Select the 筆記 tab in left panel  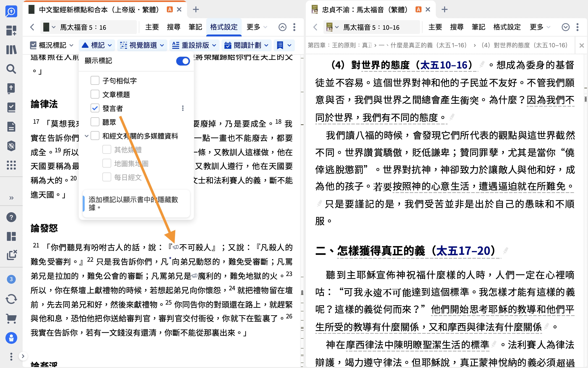pyautogui.click(x=195, y=27)
